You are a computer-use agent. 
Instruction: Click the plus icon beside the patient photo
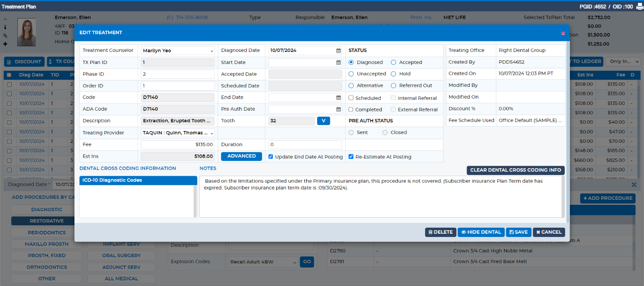(5, 44)
